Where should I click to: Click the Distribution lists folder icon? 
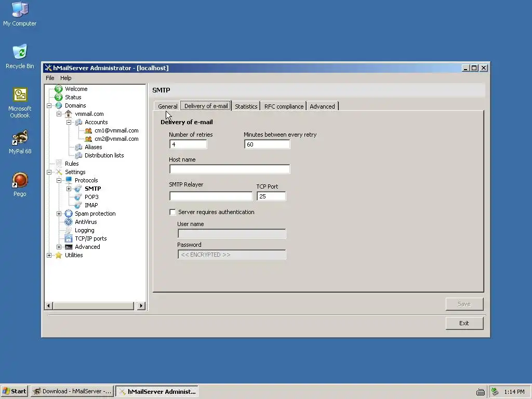coord(78,155)
